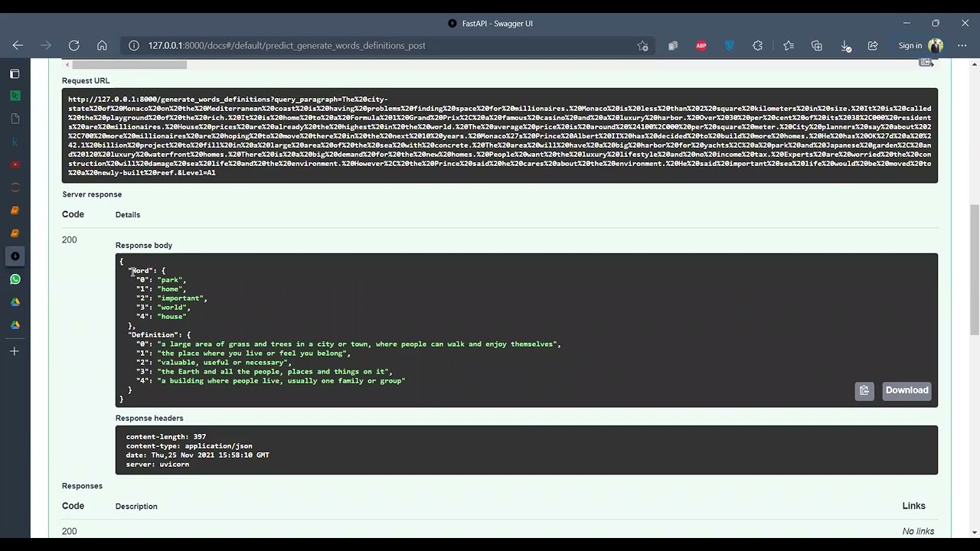The width and height of the screenshot is (980, 551).
Task: Click the 'Response body' label
Action: coord(144,246)
